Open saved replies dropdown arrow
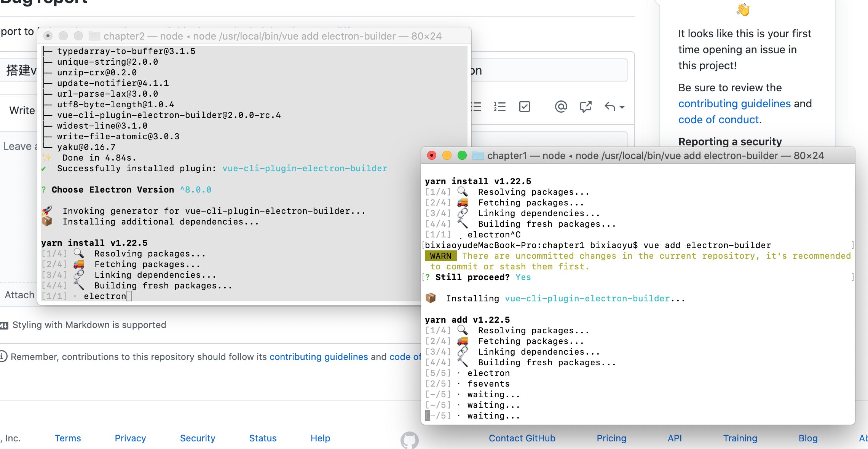 [622, 107]
